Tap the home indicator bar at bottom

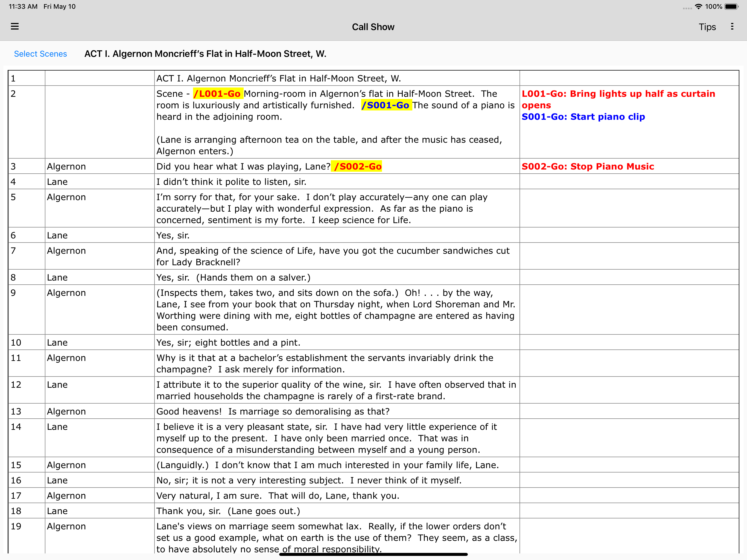373,554
